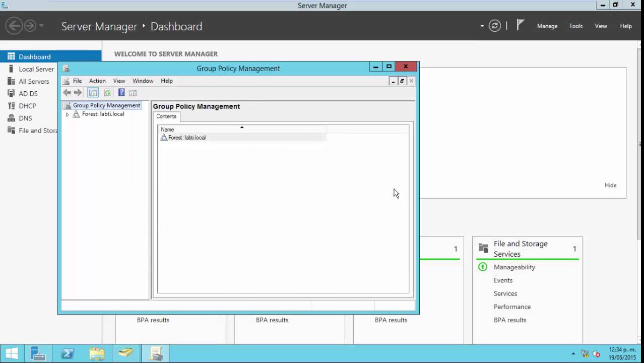Open Events under File and Storage Services

pyautogui.click(x=503, y=280)
